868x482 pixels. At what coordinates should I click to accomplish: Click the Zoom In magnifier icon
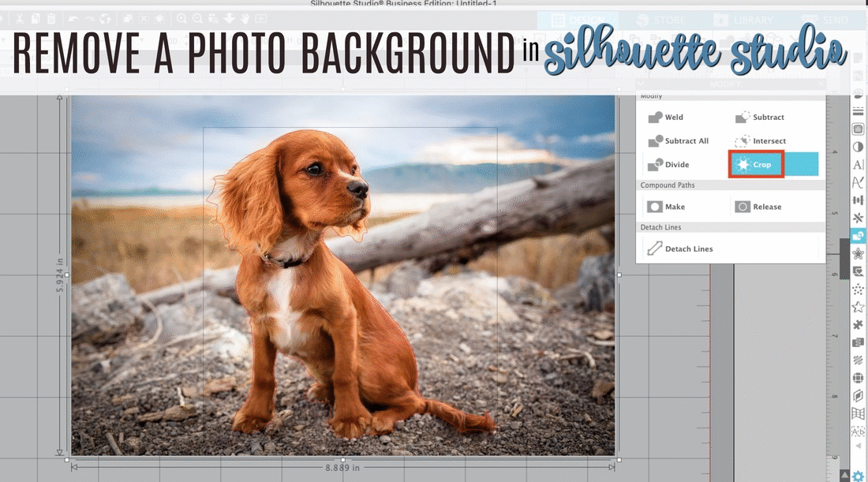click(181, 19)
